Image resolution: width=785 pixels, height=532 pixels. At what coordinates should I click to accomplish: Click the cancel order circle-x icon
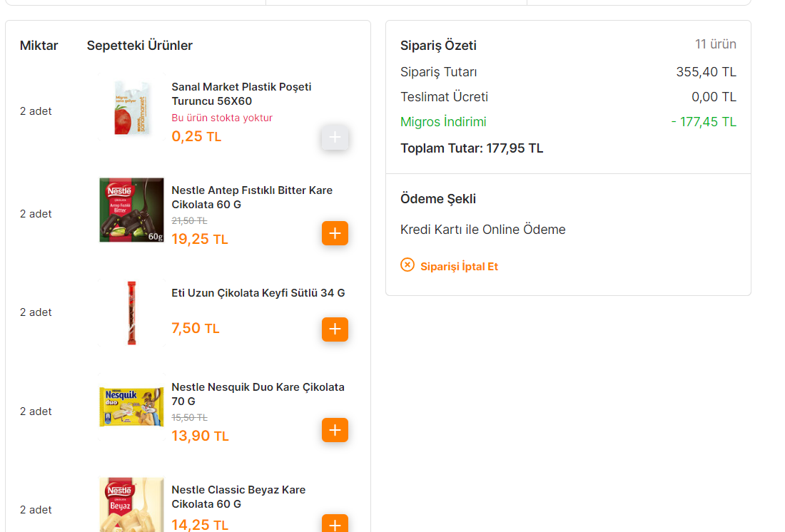pyautogui.click(x=407, y=265)
